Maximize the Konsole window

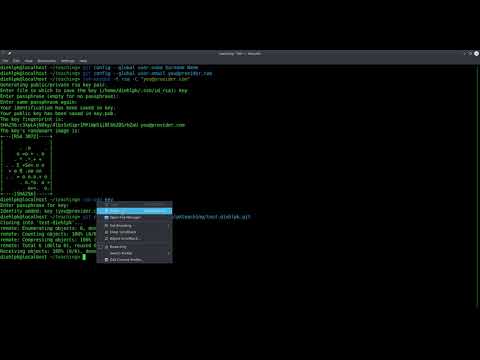coord(471,53)
